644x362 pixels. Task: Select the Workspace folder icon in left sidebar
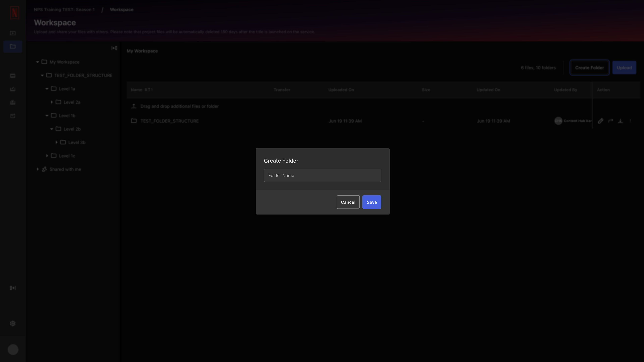tap(13, 46)
